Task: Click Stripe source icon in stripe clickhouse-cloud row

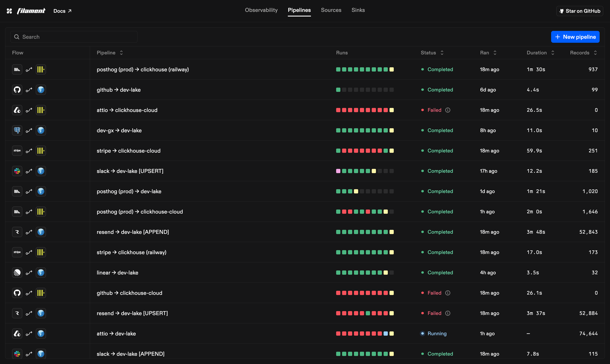Action: click(17, 151)
